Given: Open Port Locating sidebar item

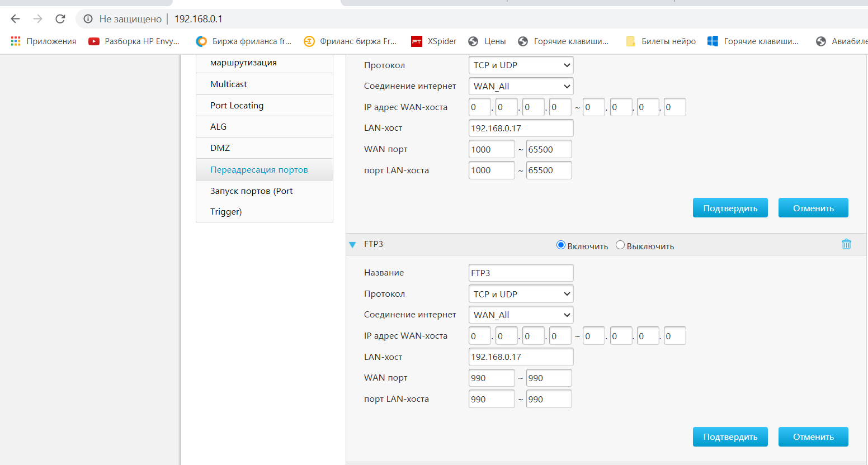Looking at the screenshot, I should point(265,105).
